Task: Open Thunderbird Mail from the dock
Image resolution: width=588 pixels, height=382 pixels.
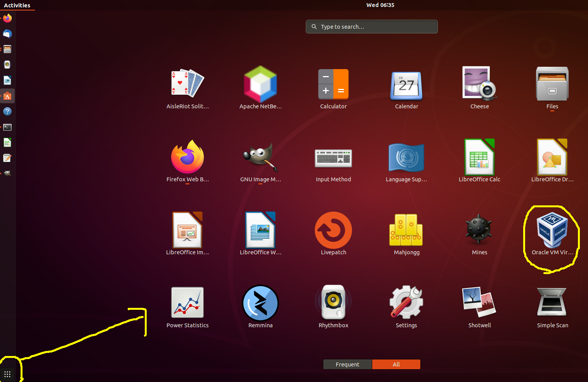Action: pos(7,34)
